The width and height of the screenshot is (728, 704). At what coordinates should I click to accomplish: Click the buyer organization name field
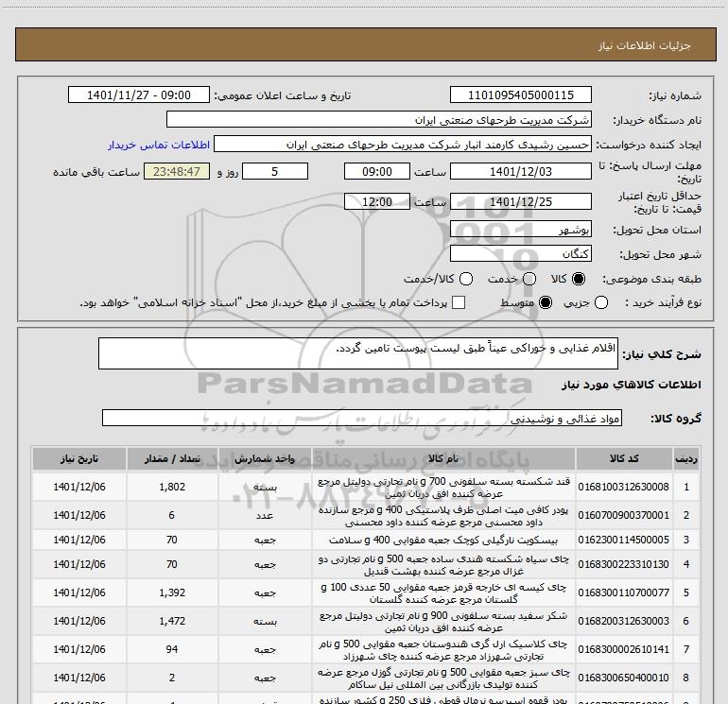(379, 120)
